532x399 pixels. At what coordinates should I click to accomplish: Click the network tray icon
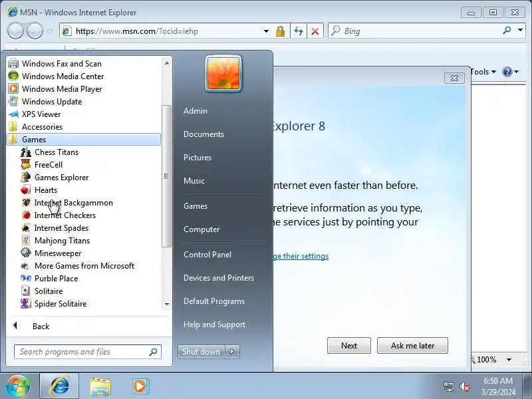coord(448,386)
